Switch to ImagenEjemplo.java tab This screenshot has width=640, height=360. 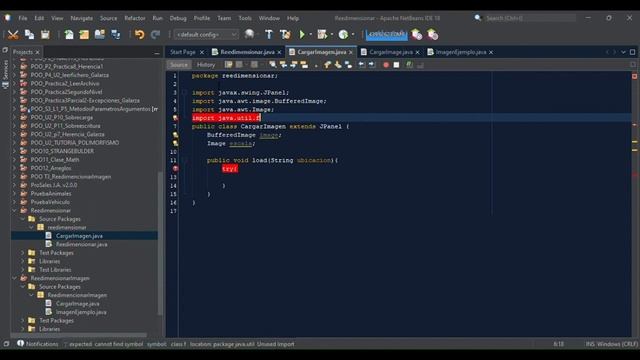click(461, 52)
